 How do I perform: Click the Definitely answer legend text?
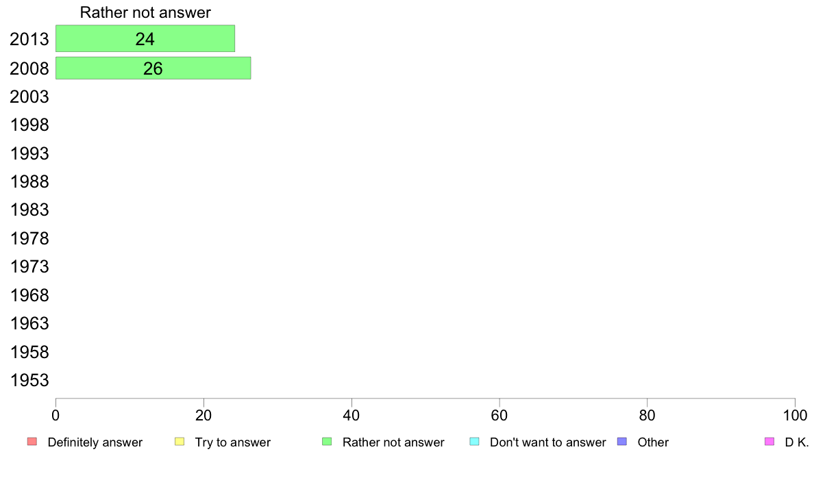(x=95, y=442)
